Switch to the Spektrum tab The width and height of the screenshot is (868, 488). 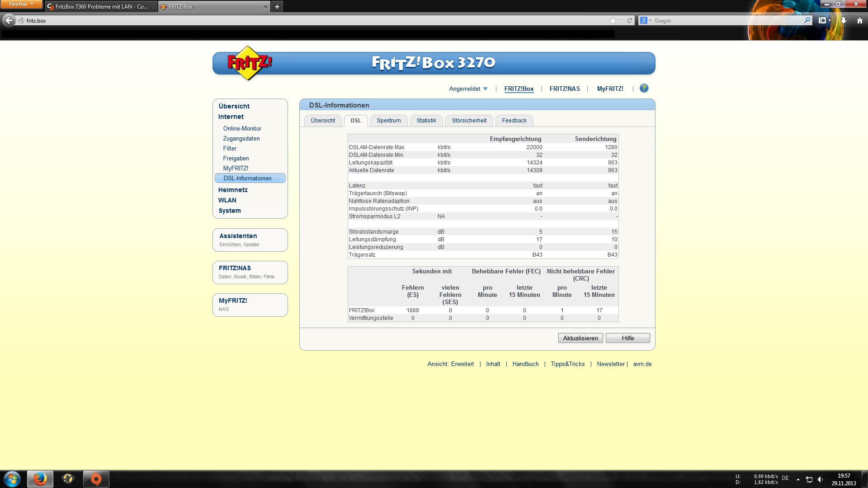tap(388, 121)
